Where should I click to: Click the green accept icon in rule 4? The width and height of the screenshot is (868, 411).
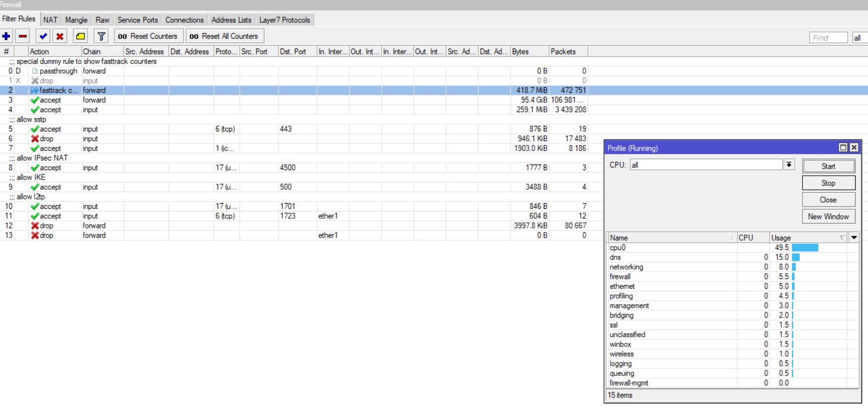35,110
